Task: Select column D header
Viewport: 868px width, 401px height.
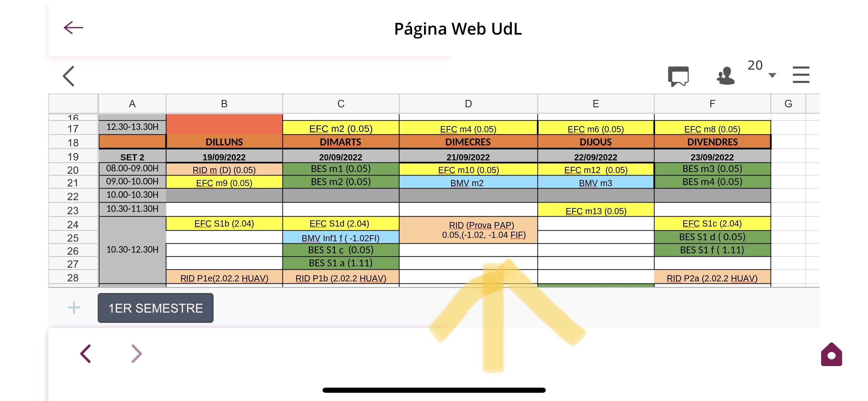Action: click(x=468, y=104)
